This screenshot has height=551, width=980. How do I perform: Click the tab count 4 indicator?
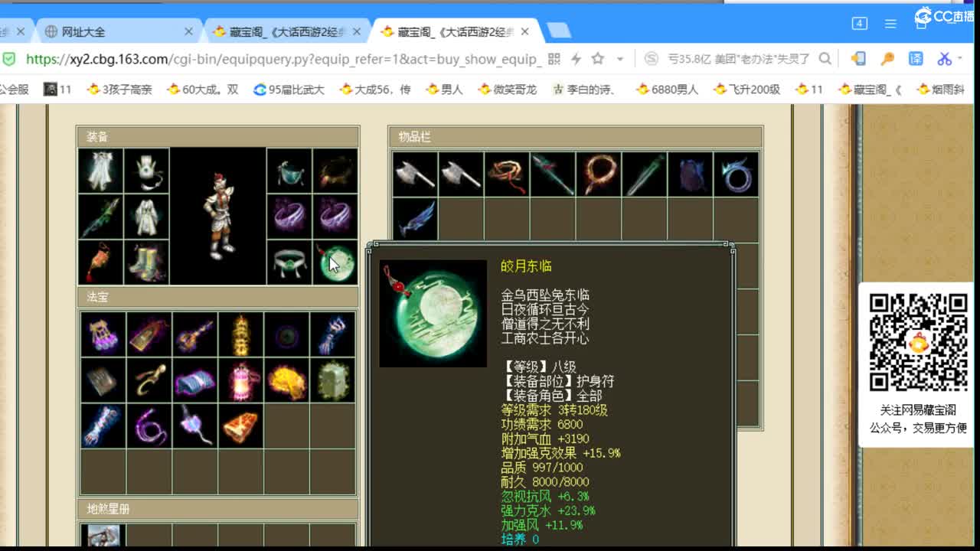(860, 24)
